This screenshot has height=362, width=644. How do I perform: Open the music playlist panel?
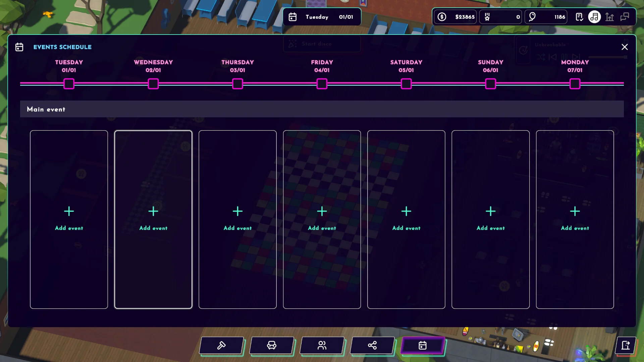(x=595, y=17)
